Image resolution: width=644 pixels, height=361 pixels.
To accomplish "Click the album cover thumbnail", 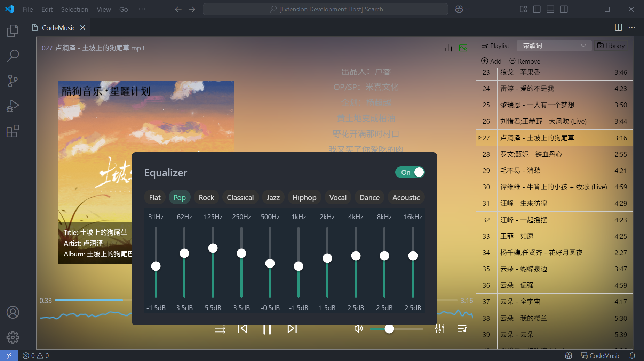I will point(146,172).
